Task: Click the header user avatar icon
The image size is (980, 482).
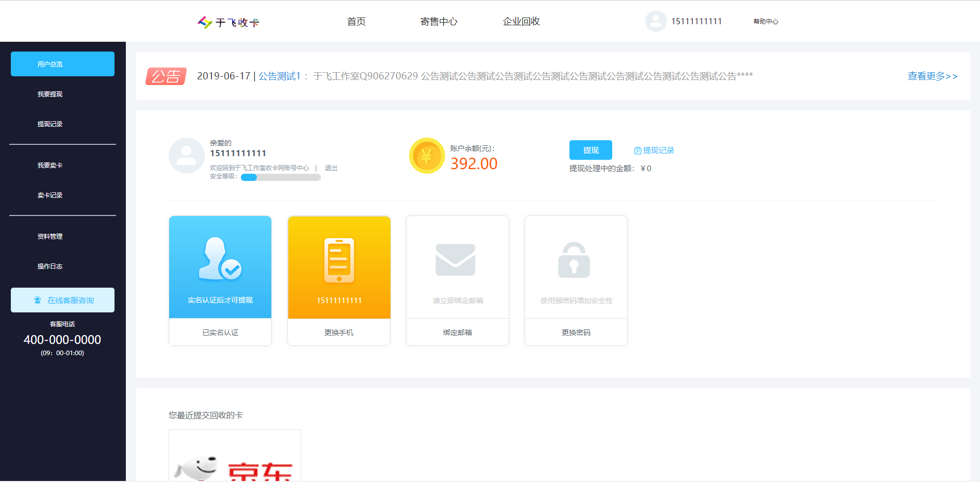Action: click(x=656, y=21)
